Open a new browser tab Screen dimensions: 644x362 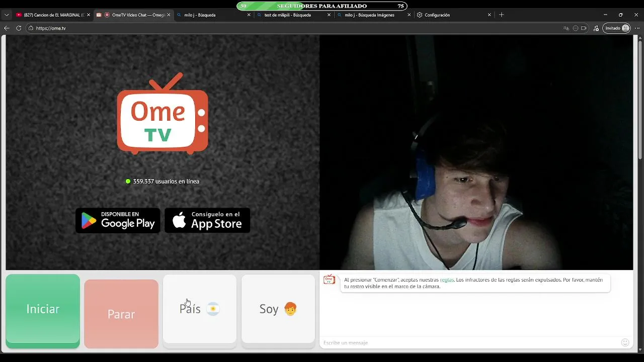pos(501,15)
